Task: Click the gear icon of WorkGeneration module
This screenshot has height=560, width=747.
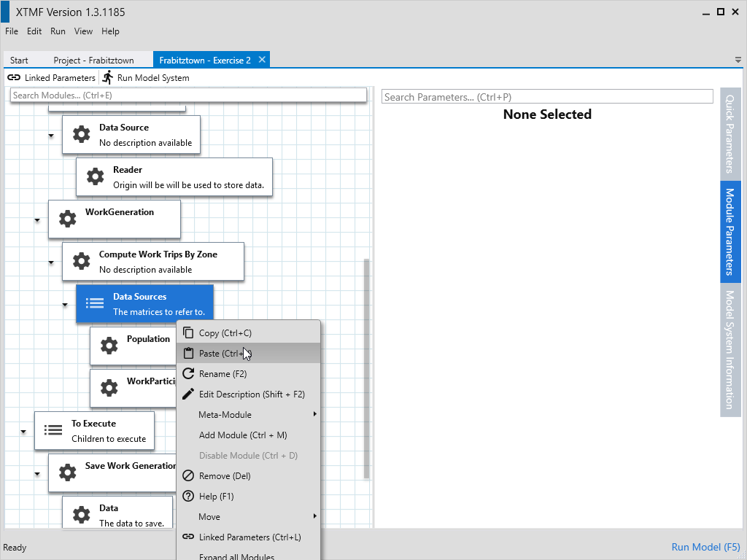Action: click(67, 219)
